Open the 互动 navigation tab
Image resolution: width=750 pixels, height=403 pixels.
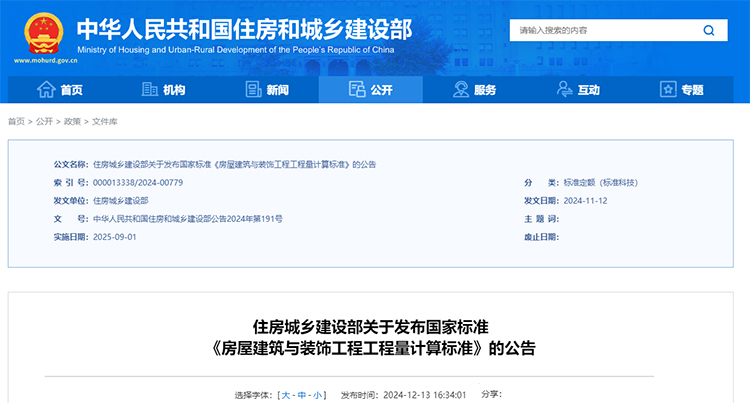click(x=578, y=89)
